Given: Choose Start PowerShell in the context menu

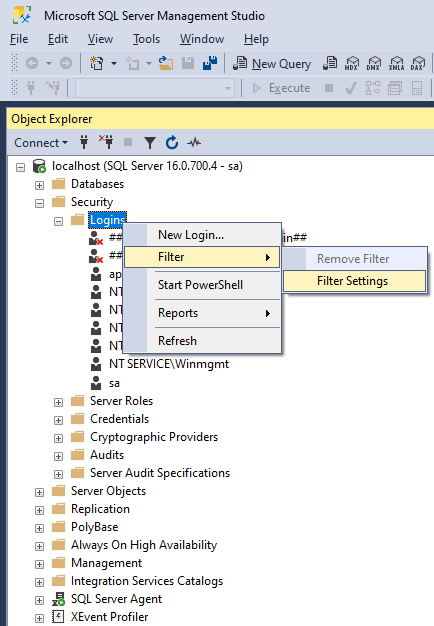Looking at the screenshot, I should [x=203, y=285].
